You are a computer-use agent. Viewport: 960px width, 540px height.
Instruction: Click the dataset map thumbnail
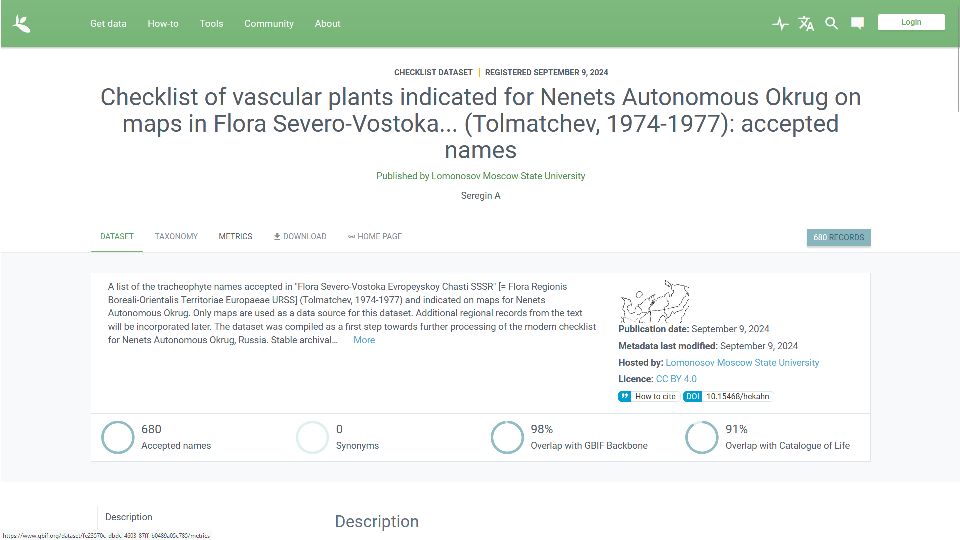[655, 301]
